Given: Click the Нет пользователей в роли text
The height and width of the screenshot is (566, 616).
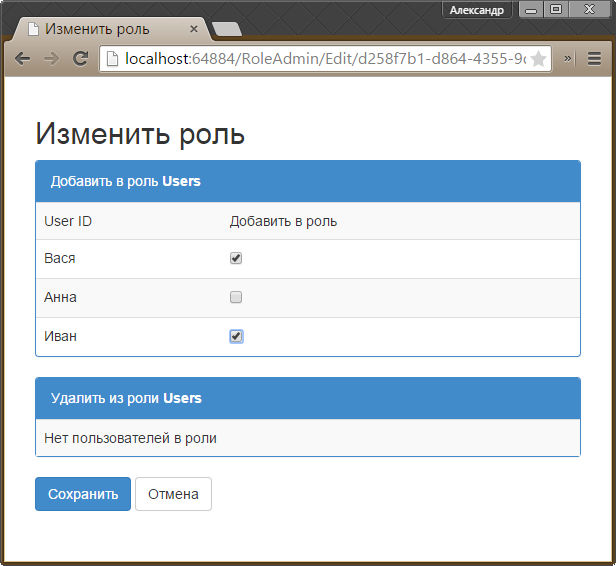Looking at the screenshot, I should point(130,438).
